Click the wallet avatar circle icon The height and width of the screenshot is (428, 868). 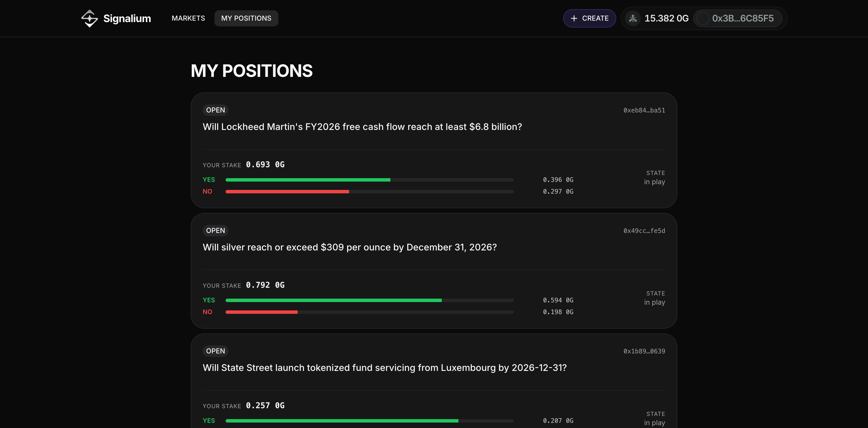coord(703,18)
